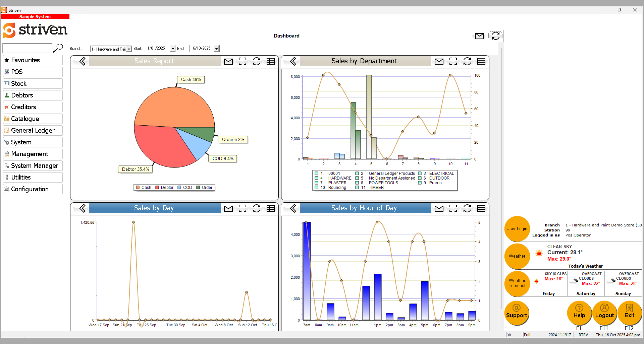Open the General Ledger sidebar menu
Screen dimensions: 644x344
(x=33, y=130)
